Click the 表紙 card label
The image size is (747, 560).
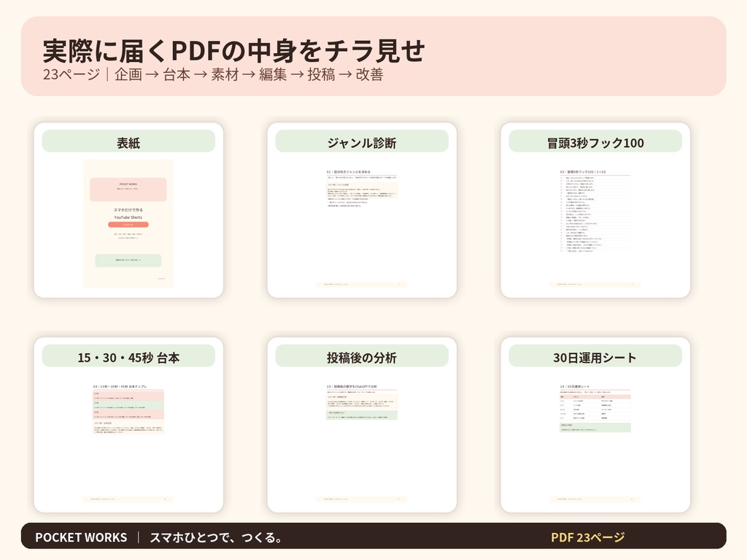(x=128, y=142)
